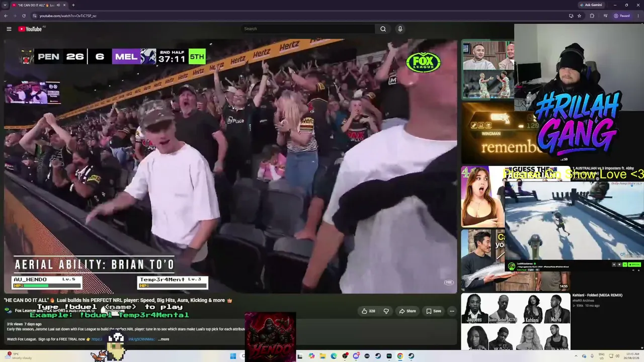The width and height of the screenshot is (644, 362).
Task: Dislike the video with thumbs-down
Action: (x=386, y=311)
